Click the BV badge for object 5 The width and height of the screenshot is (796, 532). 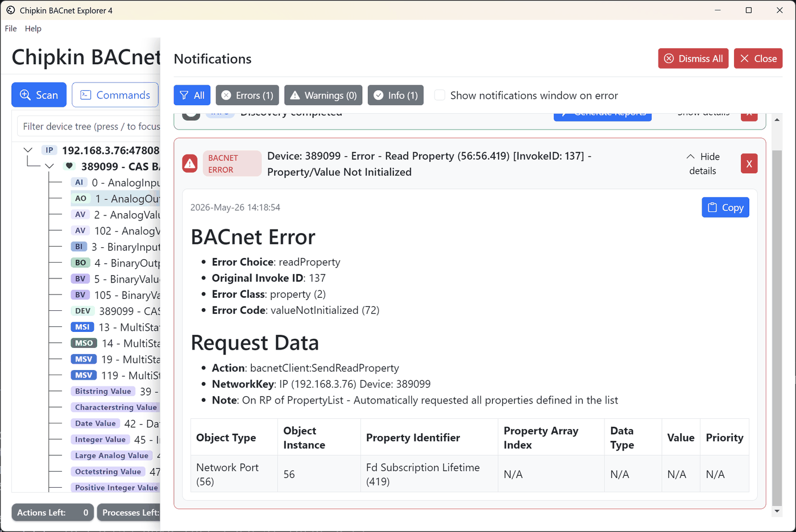coord(80,279)
